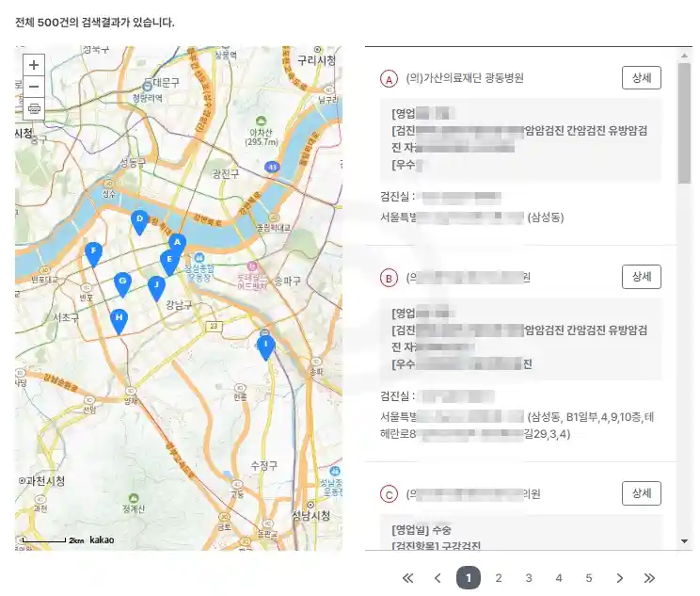Viewport: 700px width, 596px height.
Task: Click the circled B result marker
Action: pos(389,279)
